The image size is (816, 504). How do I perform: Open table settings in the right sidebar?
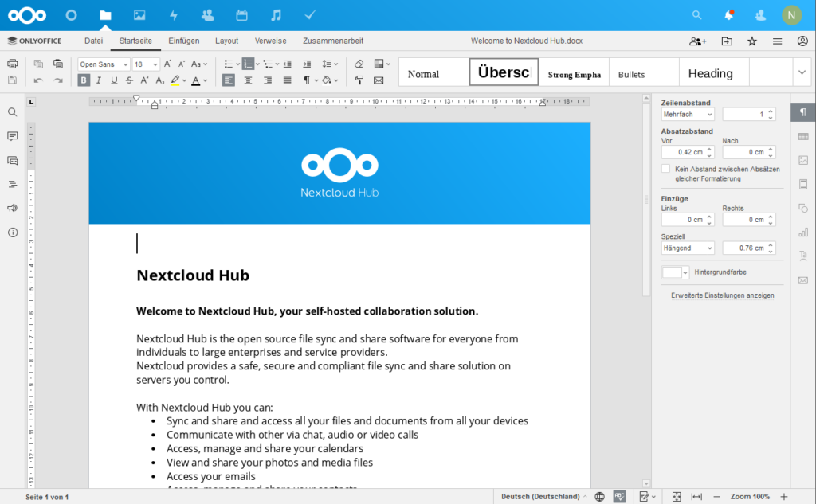[803, 136]
